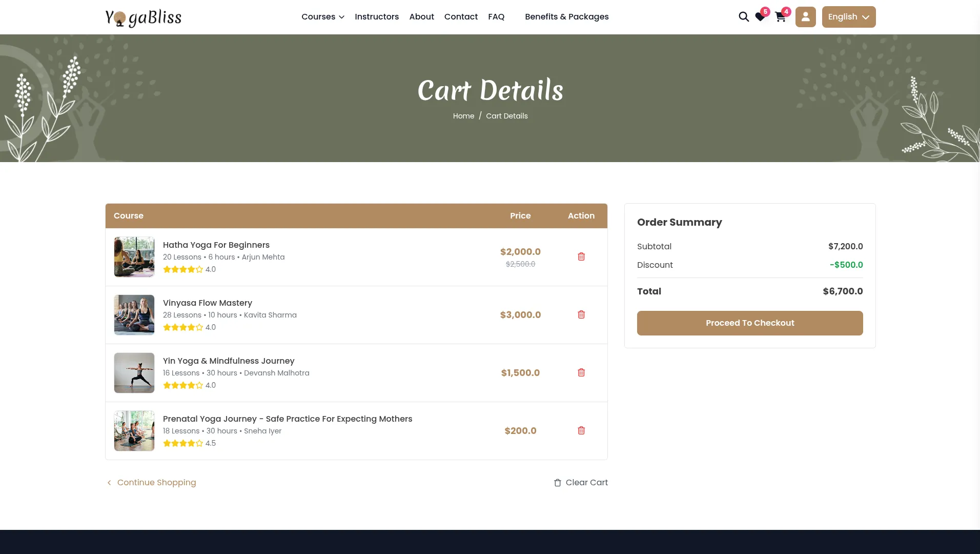Open the search magnifier icon
Screen dimensions: 980x554
click(743, 17)
